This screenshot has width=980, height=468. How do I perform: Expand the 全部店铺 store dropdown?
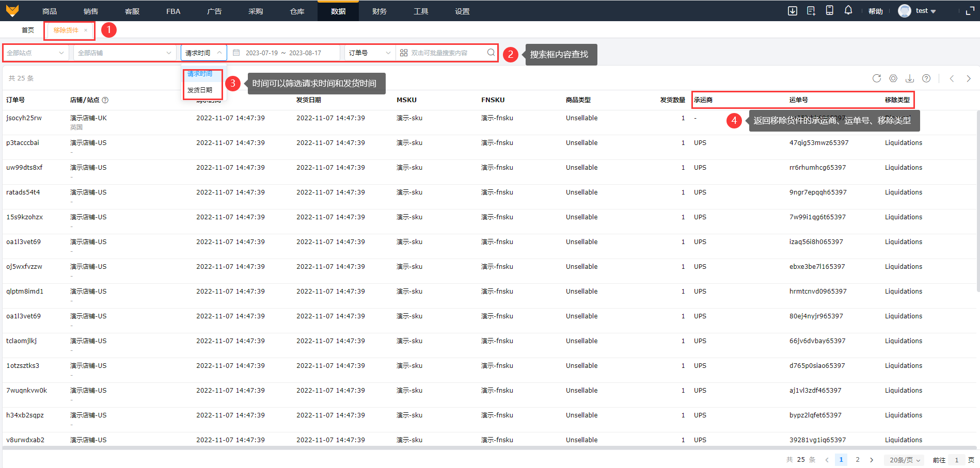tap(124, 53)
